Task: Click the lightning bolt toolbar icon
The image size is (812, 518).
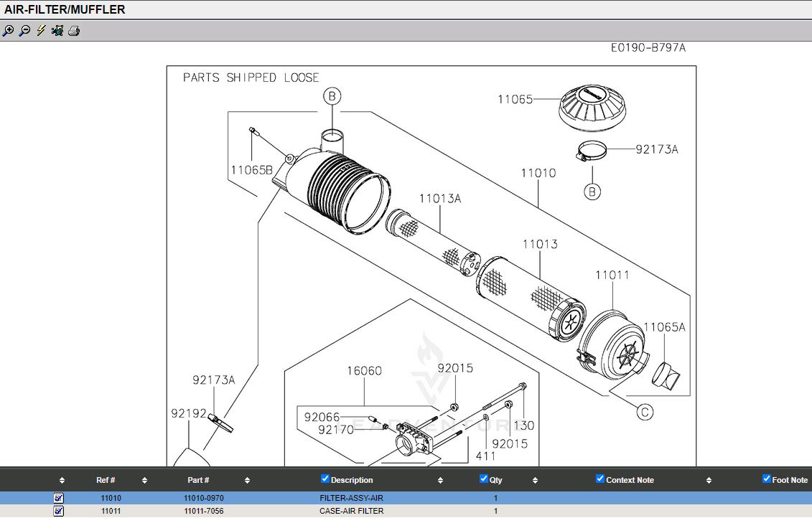Action: click(x=41, y=31)
